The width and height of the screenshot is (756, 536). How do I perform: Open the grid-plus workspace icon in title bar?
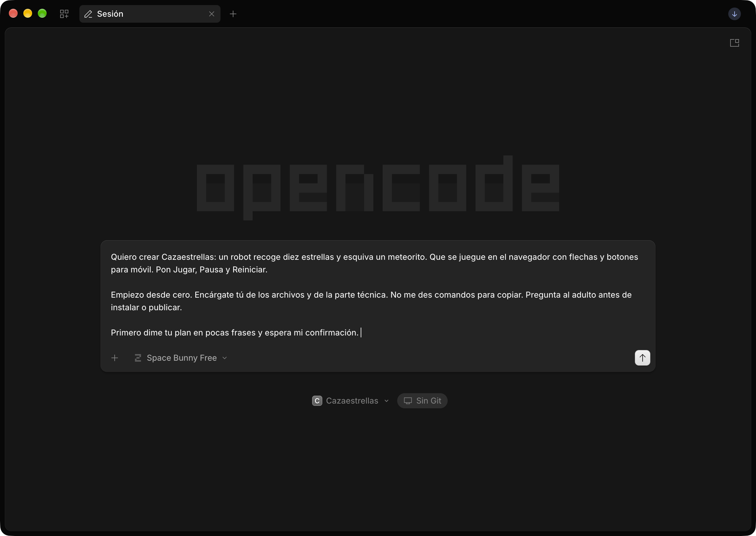(x=64, y=14)
